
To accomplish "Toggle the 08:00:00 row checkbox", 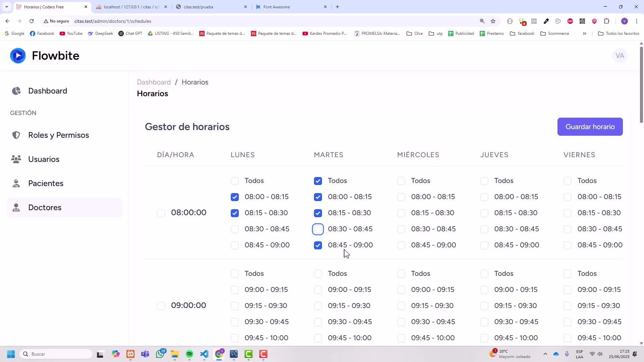I will (x=161, y=213).
